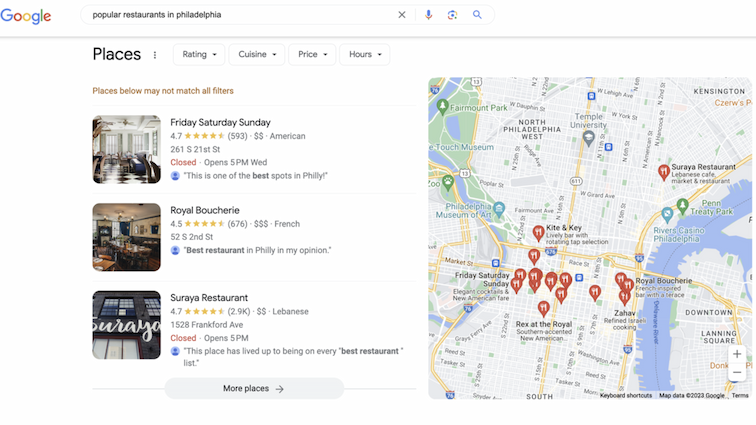Click the Kite & Key map pin
This screenshot has height=425, width=756.
(539, 233)
